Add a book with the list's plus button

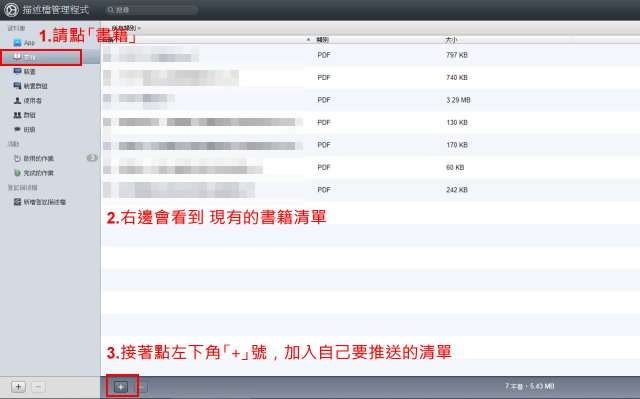(121, 387)
